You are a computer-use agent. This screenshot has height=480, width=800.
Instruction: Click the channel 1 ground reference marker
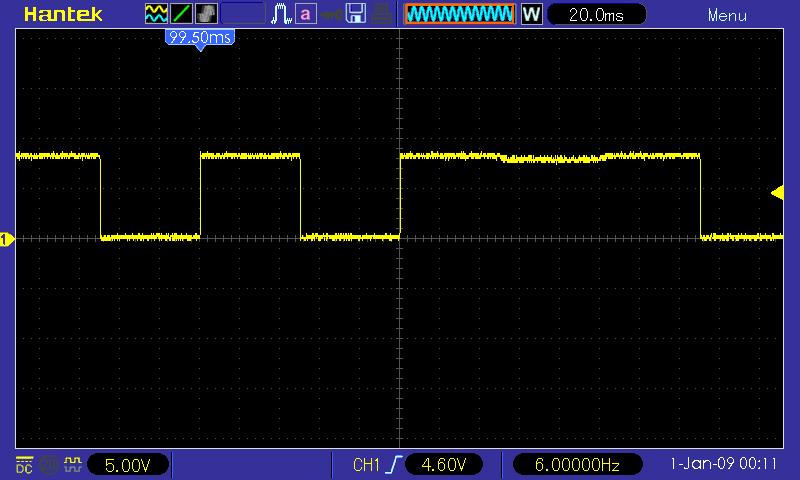7,239
